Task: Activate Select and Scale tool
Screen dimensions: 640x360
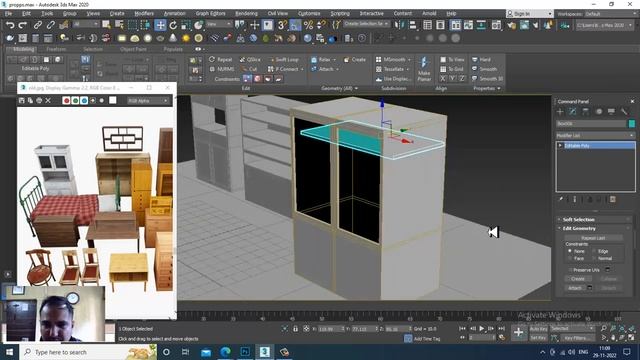Action: click(x=186, y=25)
